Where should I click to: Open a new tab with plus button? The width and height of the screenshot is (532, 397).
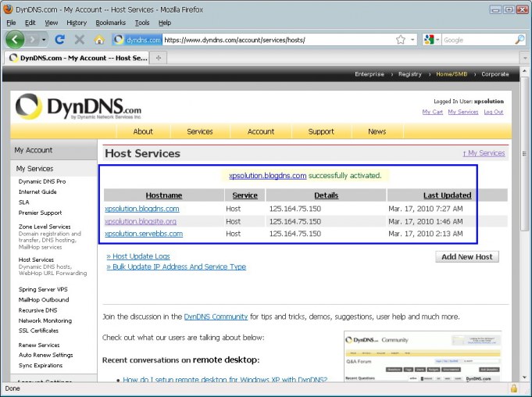pyautogui.click(x=159, y=58)
